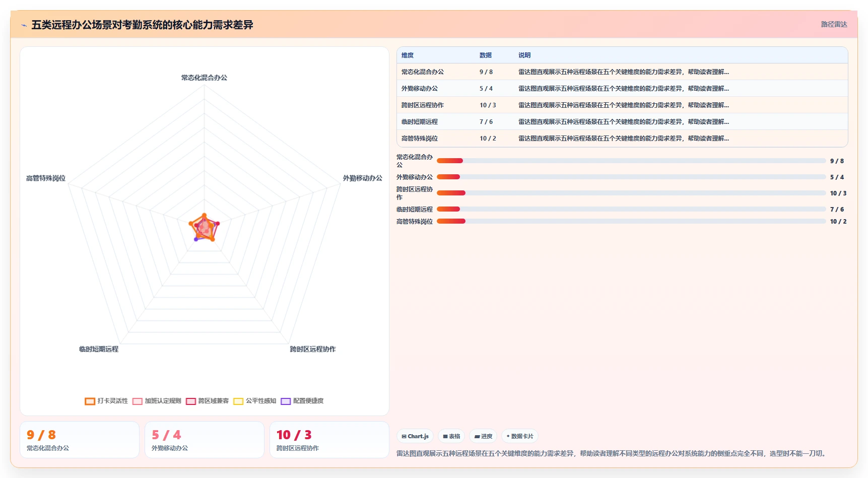Click the 说明 column header
This screenshot has width=868, height=478.
(524, 55)
